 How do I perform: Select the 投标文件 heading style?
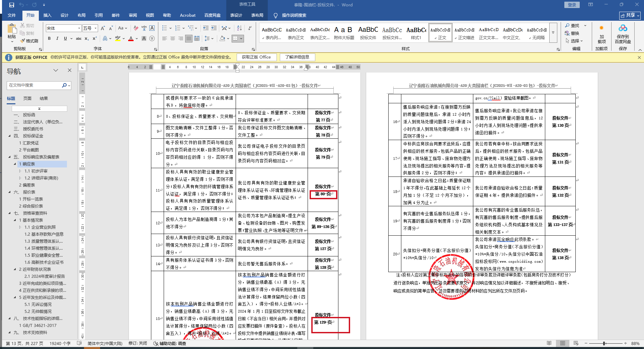(368, 33)
